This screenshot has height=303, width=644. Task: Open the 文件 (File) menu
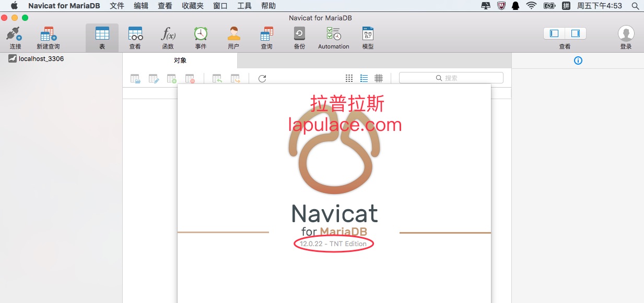tap(117, 6)
